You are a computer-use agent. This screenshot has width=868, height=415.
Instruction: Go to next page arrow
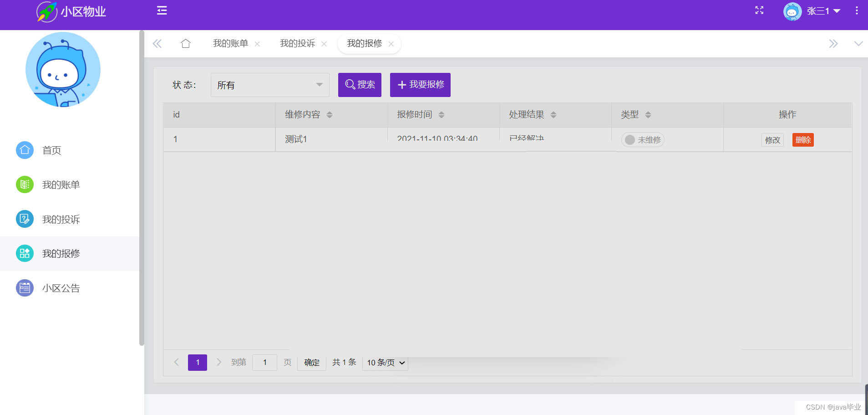tap(219, 362)
